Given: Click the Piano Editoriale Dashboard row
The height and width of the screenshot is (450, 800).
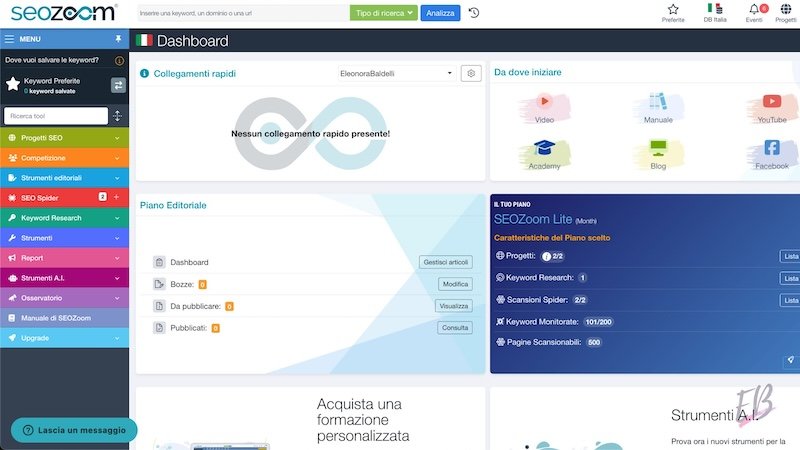Looking at the screenshot, I should pos(312,262).
